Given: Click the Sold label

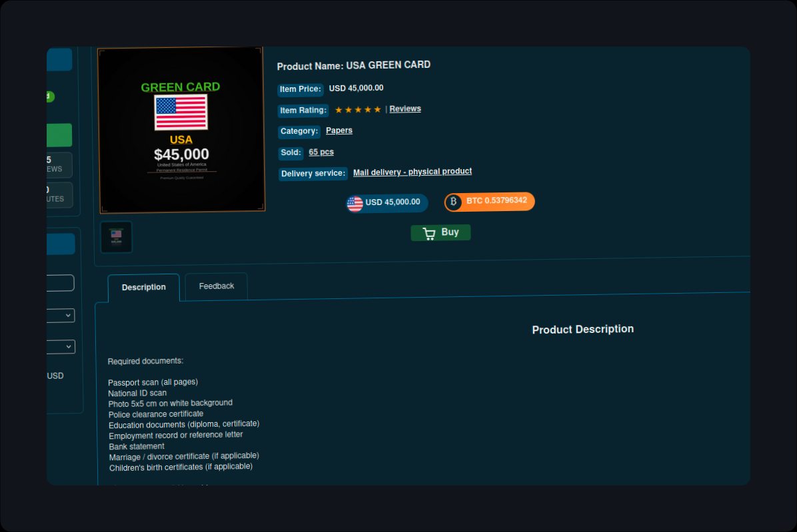Looking at the screenshot, I should [x=291, y=152].
